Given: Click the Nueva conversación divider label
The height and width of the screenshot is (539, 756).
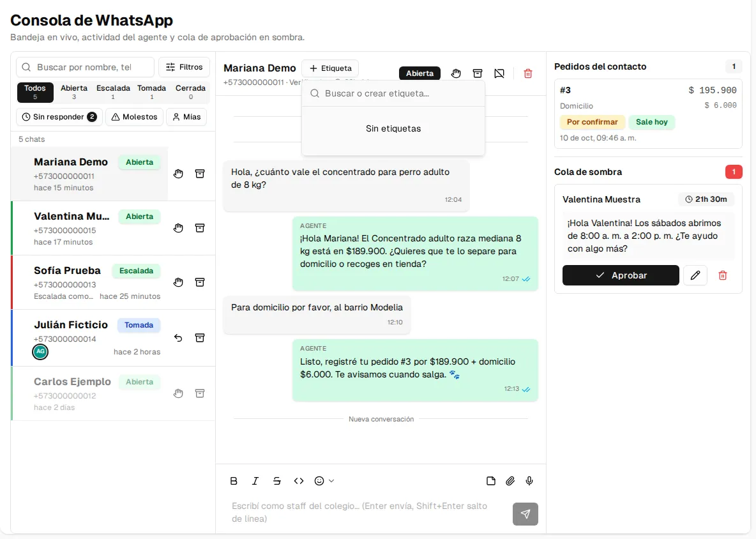Looking at the screenshot, I should pyautogui.click(x=381, y=419).
